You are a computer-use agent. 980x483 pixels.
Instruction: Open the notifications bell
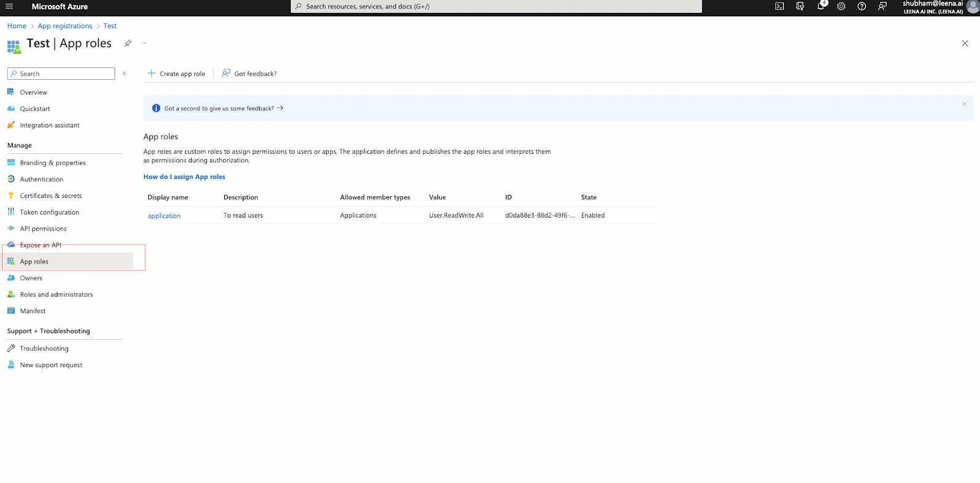821,6
